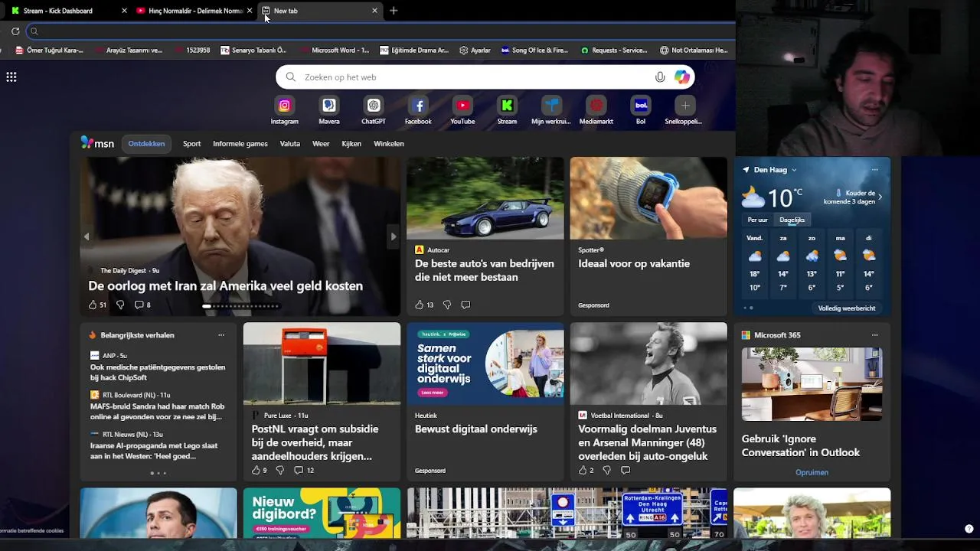Open the Belangrijkste verhalen options menu
This screenshot has width=980, height=551.
(x=221, y=335)
